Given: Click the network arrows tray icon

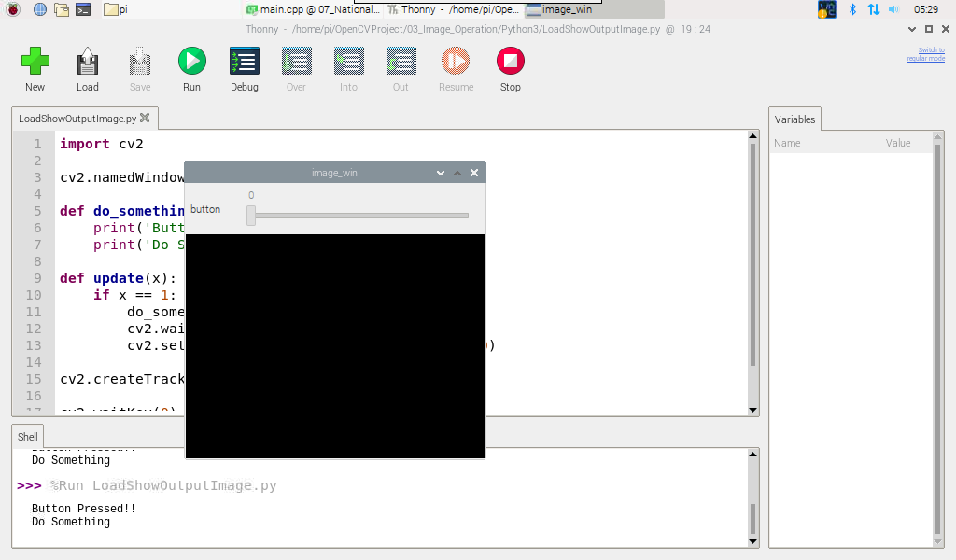Looking at the screenshot, I should pyautogui.click(x=874, y=9).
